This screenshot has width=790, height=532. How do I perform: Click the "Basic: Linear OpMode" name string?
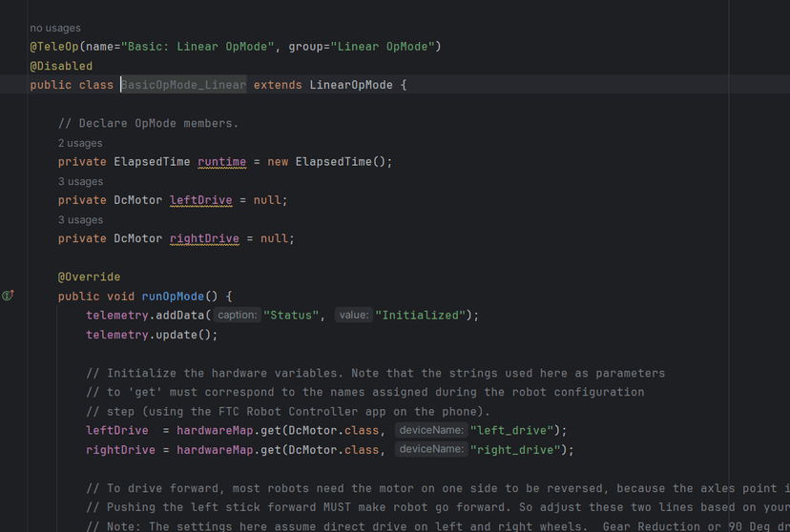click(197, 47)
